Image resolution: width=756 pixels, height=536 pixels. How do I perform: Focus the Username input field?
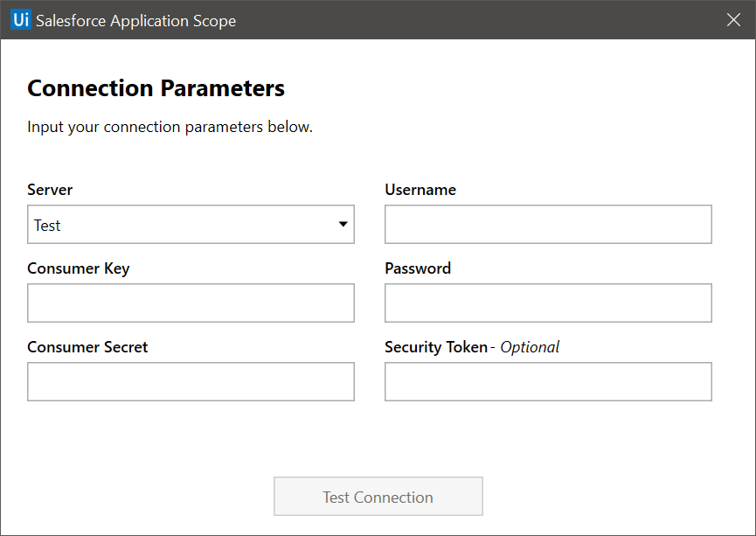[548, 225]
